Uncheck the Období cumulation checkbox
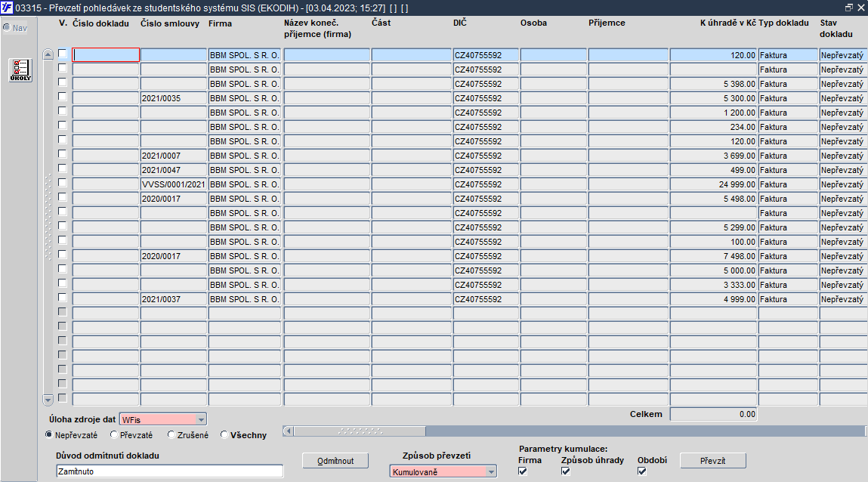The image size is (868, 482). click(642, 471)
